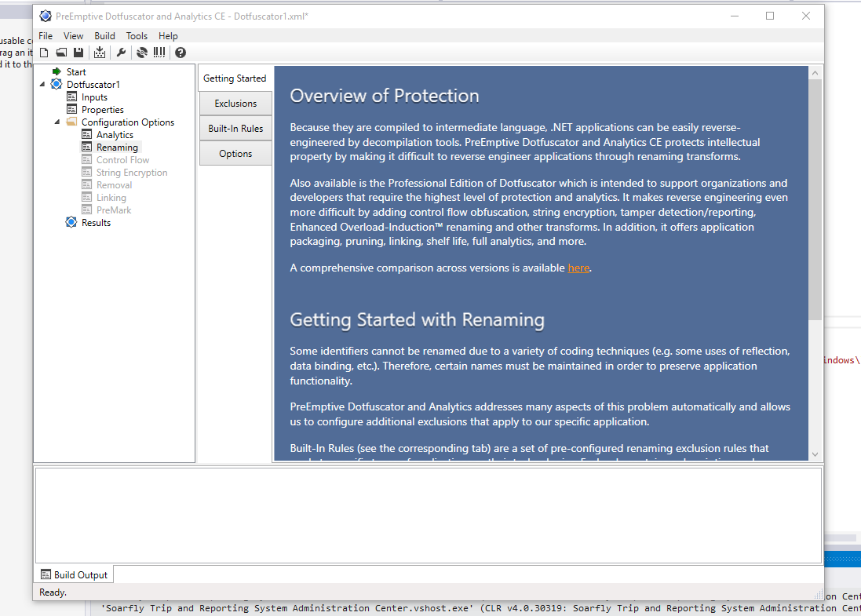Select the Properties node in tree
Image resolution: width=861 pixels, height=616 pixels.
click(103, 110)
